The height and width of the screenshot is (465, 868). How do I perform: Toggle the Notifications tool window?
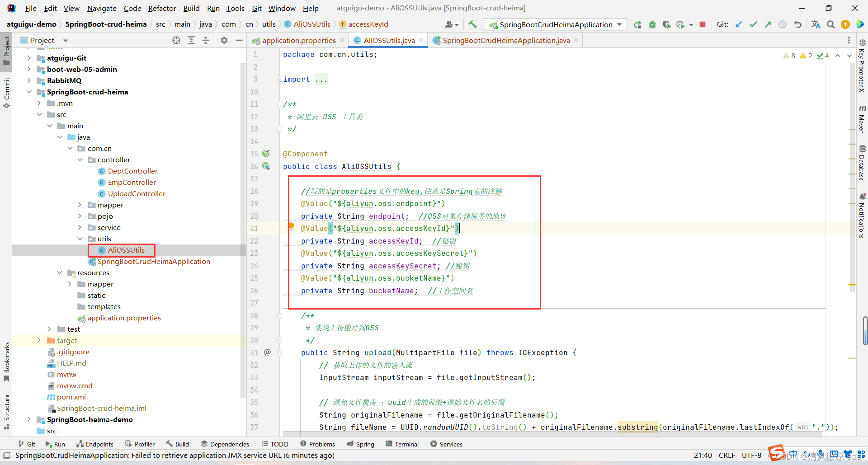coord(862,216)
